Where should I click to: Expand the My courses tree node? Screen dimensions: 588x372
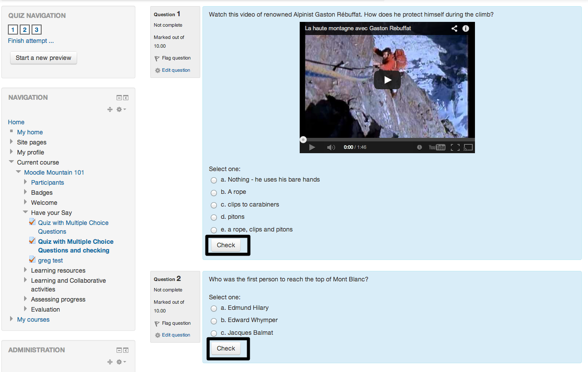[11, 319]
